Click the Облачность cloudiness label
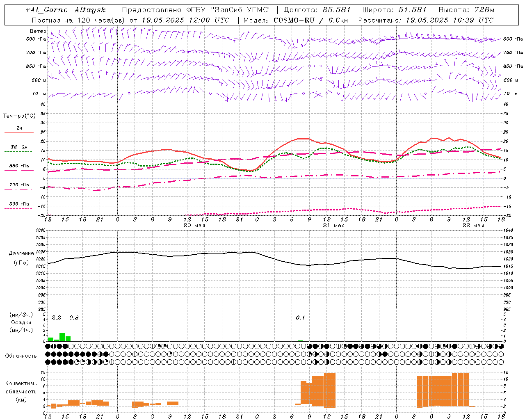The width and height of the screenshot is (525, 420). click(21, 356)
